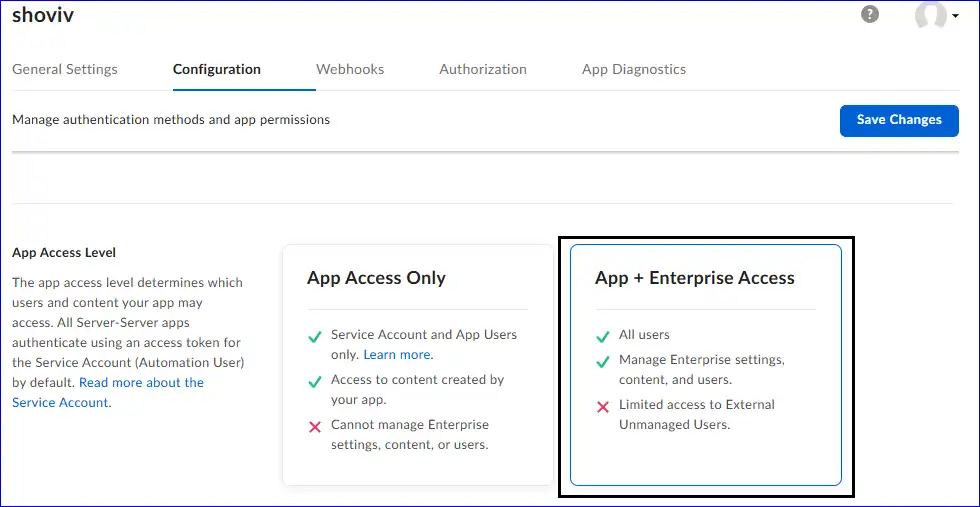
Task: View the App Diagnostics tab
Action: coord(634,69)
